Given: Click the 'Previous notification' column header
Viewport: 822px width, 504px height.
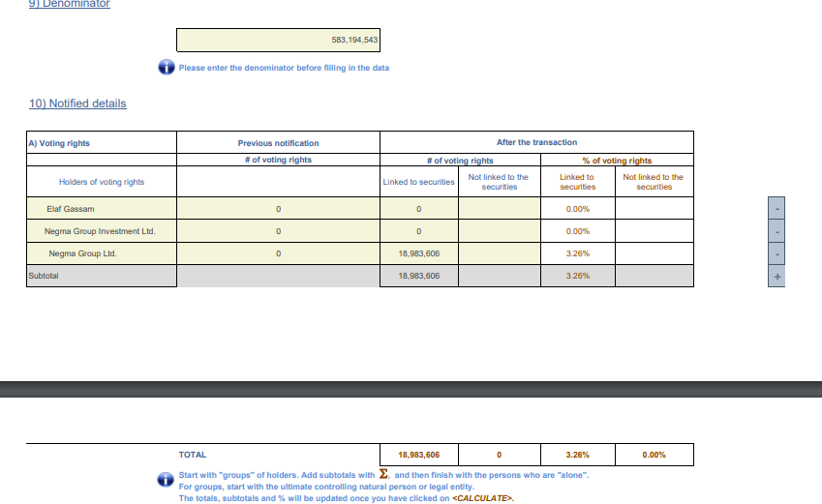Looking at the screenshot, I should [x=279, y=143].
